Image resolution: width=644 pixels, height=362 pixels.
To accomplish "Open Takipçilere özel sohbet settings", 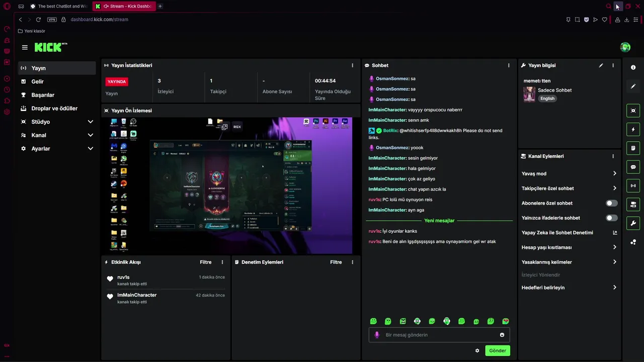I will pos(570,189).
